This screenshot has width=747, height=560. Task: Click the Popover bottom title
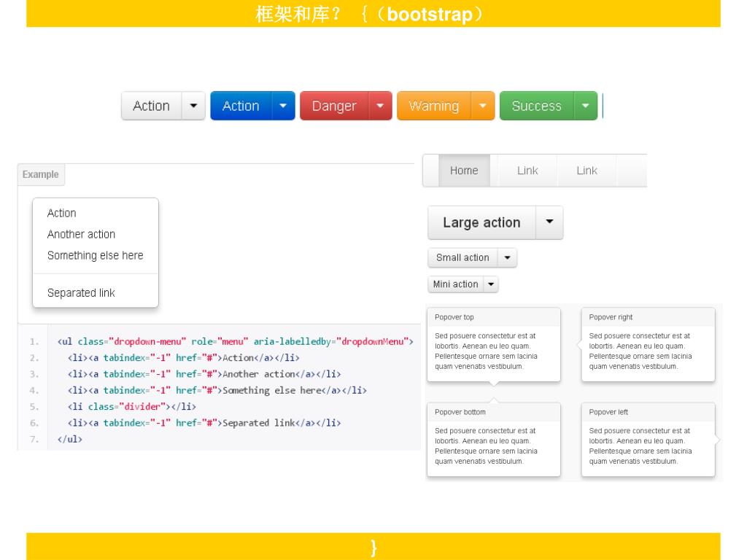(x=460, y=412)
